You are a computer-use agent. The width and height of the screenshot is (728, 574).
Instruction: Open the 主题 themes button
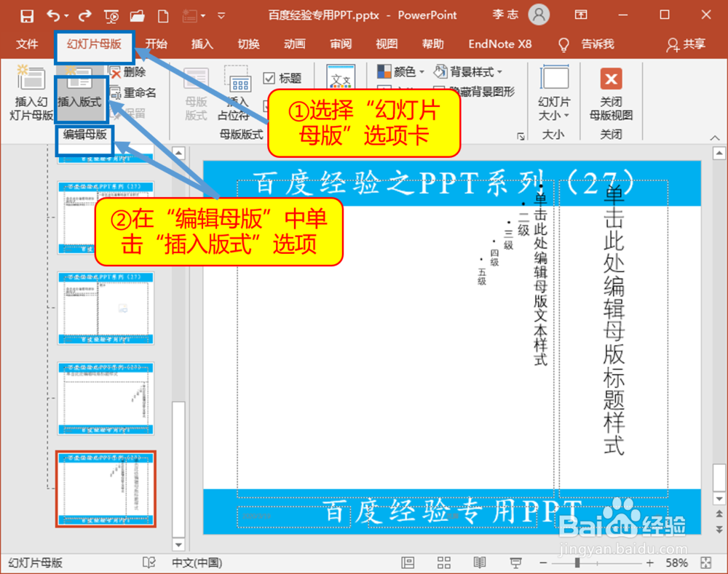pyautogui.click(x=341, y=77)
